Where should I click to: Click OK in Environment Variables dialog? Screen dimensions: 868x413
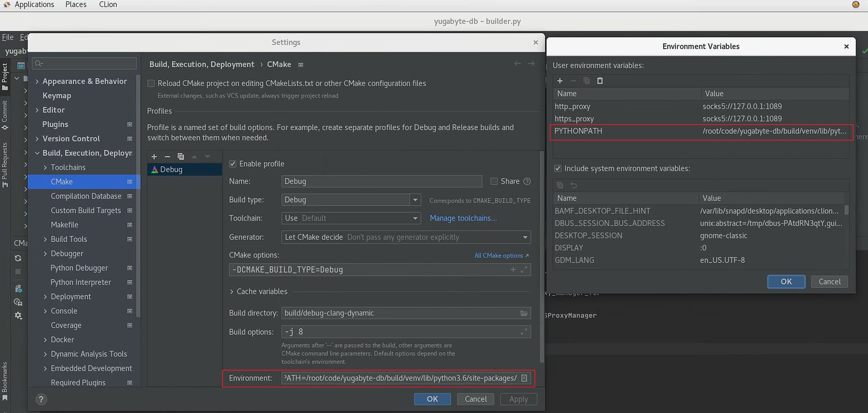tap(786, 282)
